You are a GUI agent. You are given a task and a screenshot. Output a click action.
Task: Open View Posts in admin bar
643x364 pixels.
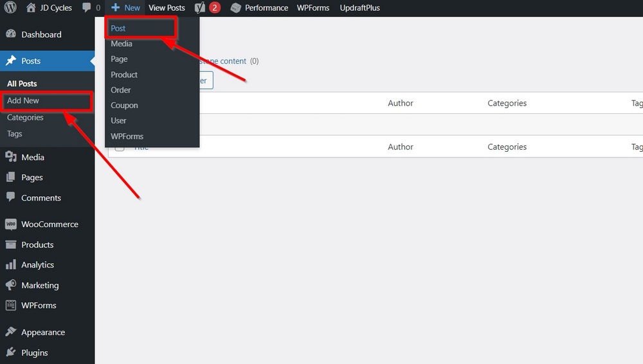click(x=167, y=7)
